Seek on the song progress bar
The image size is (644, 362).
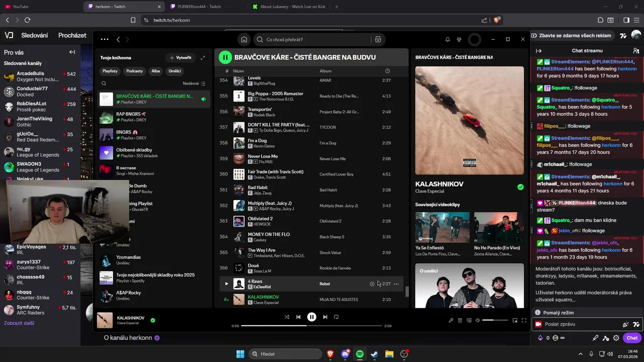coord(311,326)
